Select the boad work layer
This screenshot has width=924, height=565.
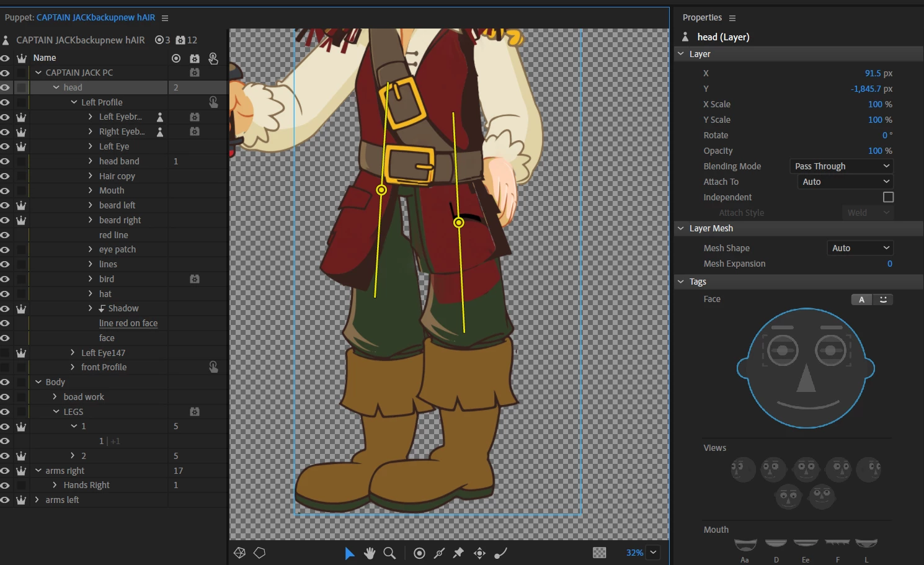tap(84, 397)
